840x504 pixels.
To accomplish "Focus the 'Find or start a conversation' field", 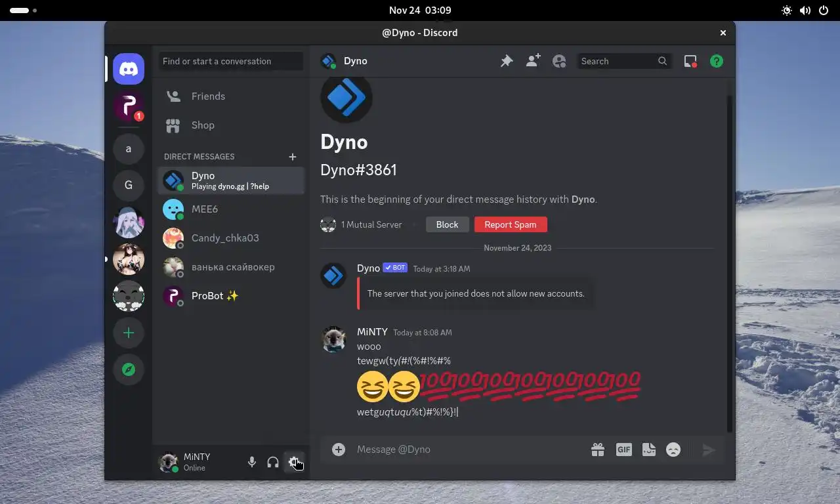I will tap(231, 61).
